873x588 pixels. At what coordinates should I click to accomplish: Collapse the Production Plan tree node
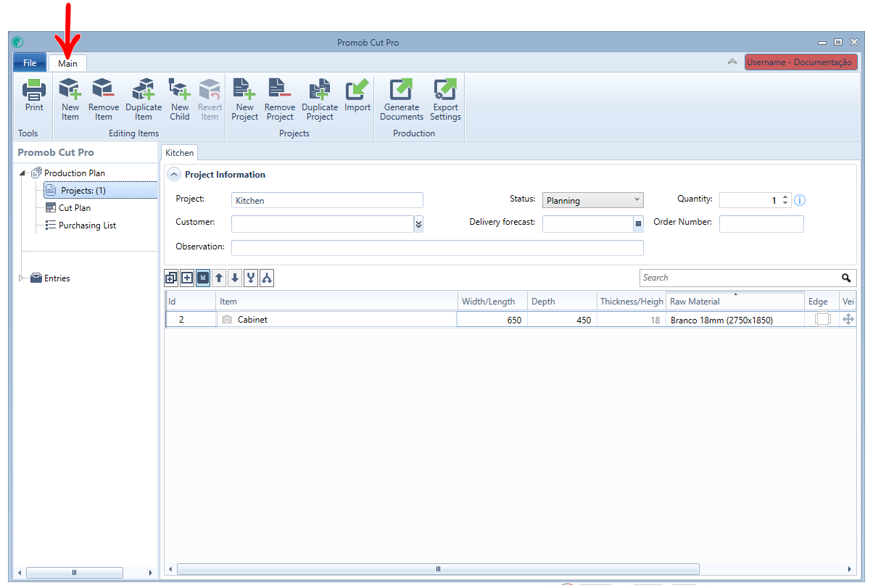click(23, 173)
